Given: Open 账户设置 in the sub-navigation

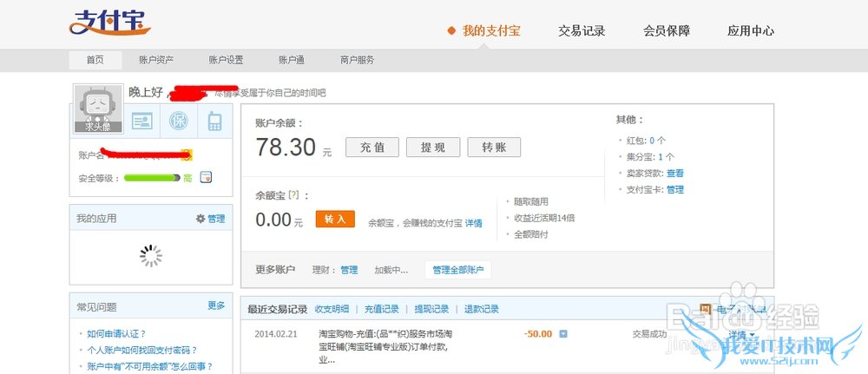Looking at the screenshot, I should (x=226, y=60).
